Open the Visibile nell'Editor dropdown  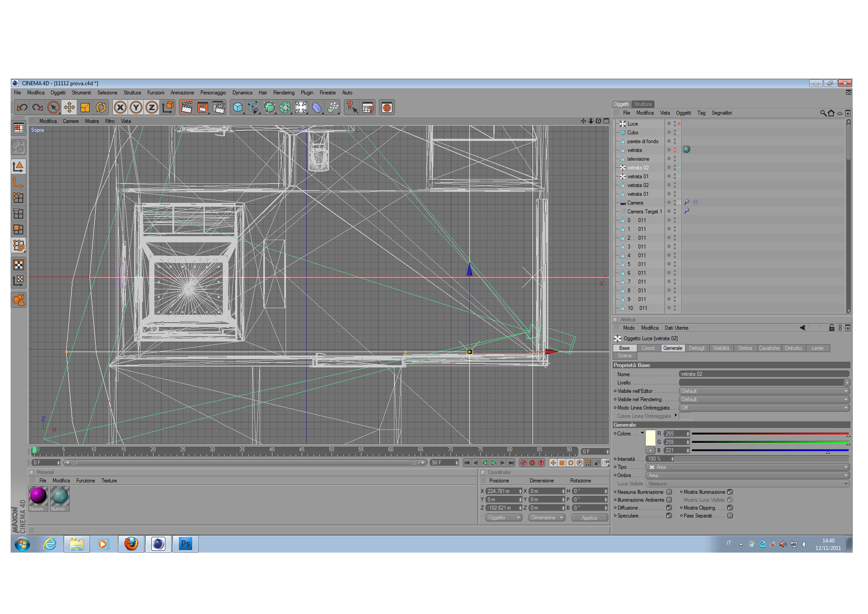(x=764, y=391)
